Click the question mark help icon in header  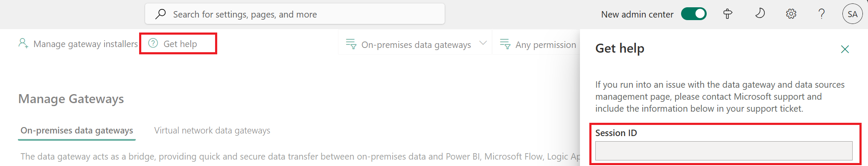pos(821,14)
